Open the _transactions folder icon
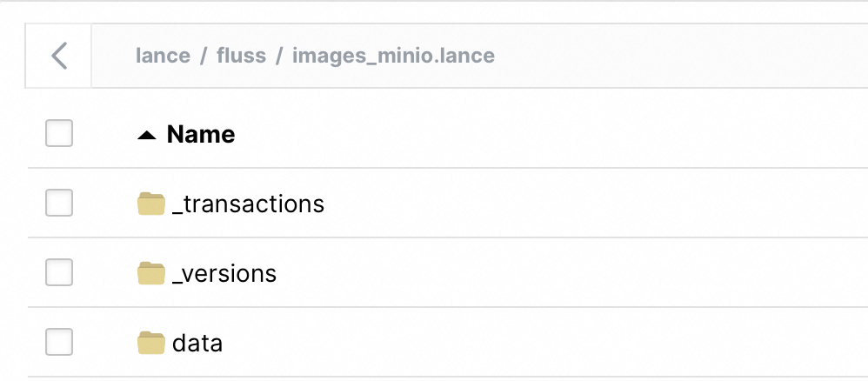This screenshot has height=381, width=868. click(151, 204)
